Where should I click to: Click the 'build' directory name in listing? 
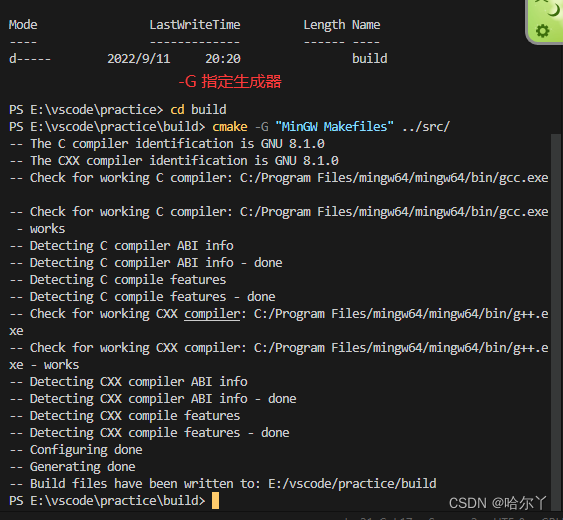(369, 59)
